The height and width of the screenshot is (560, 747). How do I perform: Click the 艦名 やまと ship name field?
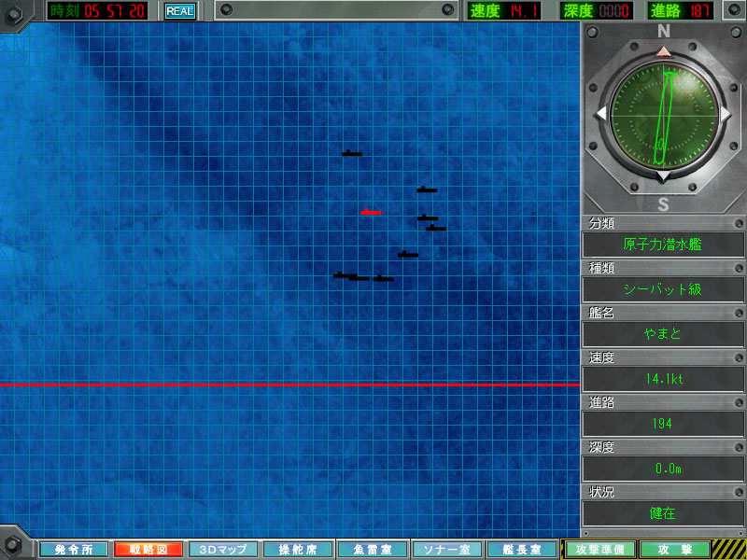point(663,334)
